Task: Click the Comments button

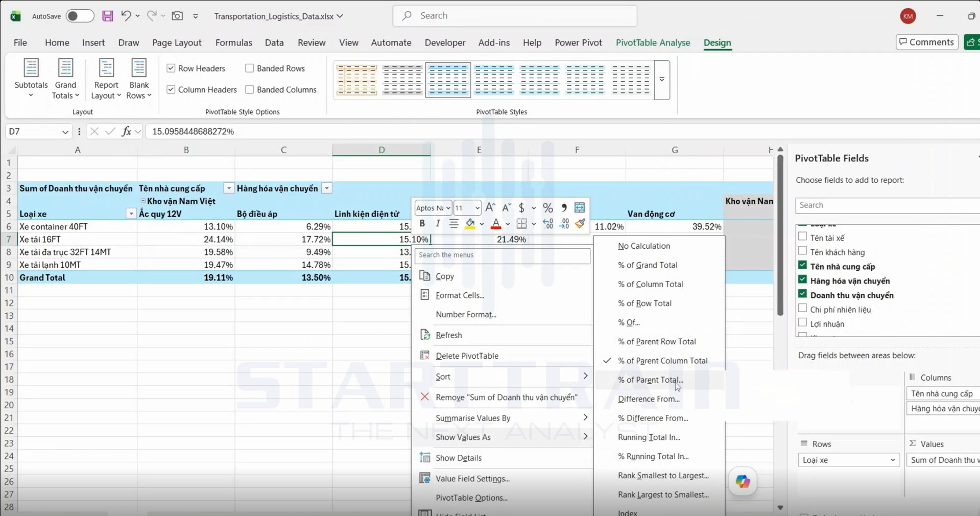Action: point(927,42)
